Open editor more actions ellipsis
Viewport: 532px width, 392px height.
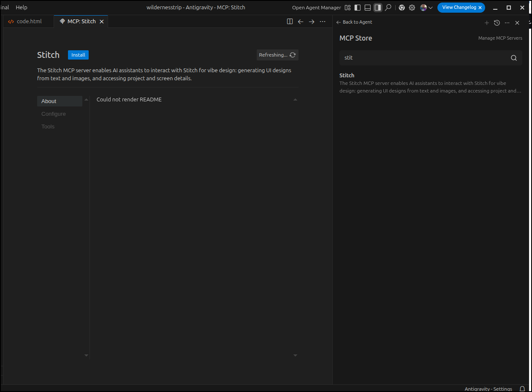323,22
